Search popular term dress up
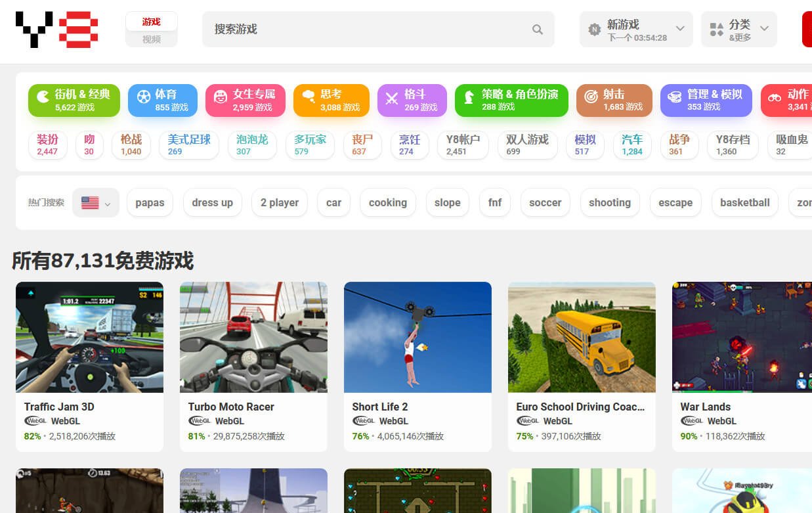Image resolution: width=812 pixels, height=513 pixels. 213,202
